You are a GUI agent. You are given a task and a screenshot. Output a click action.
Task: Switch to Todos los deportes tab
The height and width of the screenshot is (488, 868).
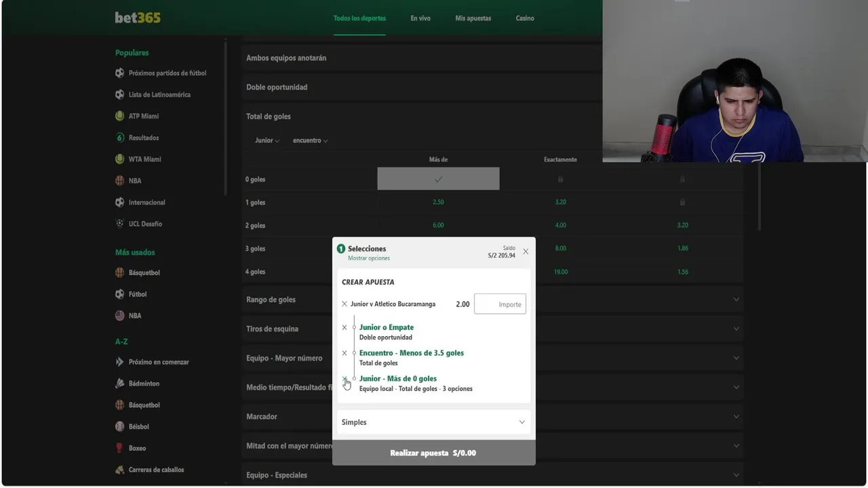pos(359,18)
